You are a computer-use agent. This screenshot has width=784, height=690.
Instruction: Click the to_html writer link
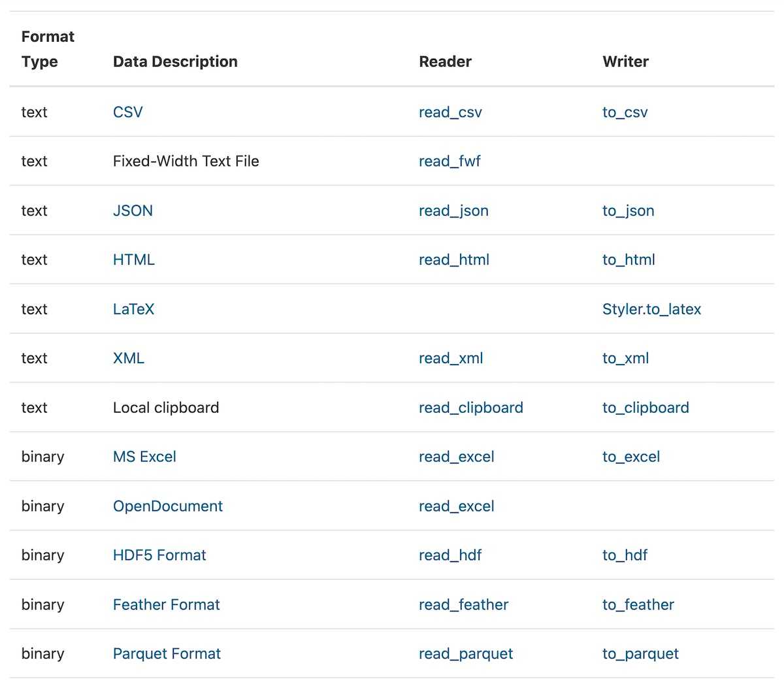628,259
